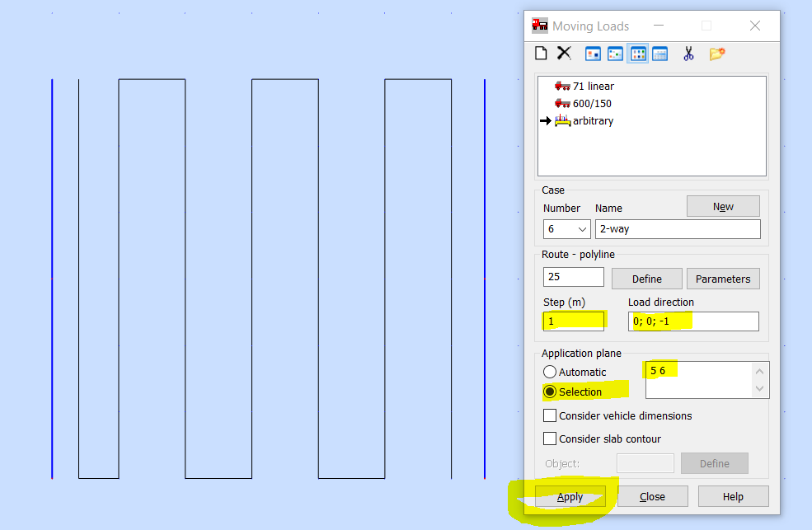Screen dimensions: 812x530
Task: Switch to the detailed table view icon
Action: (660, 53)
